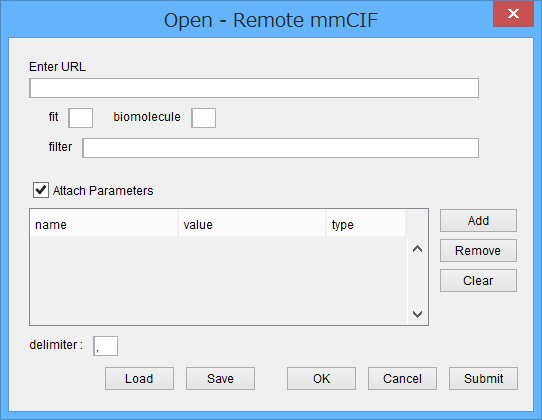Click the value column header
542x420 pixels.
click(x=252, y=225)
